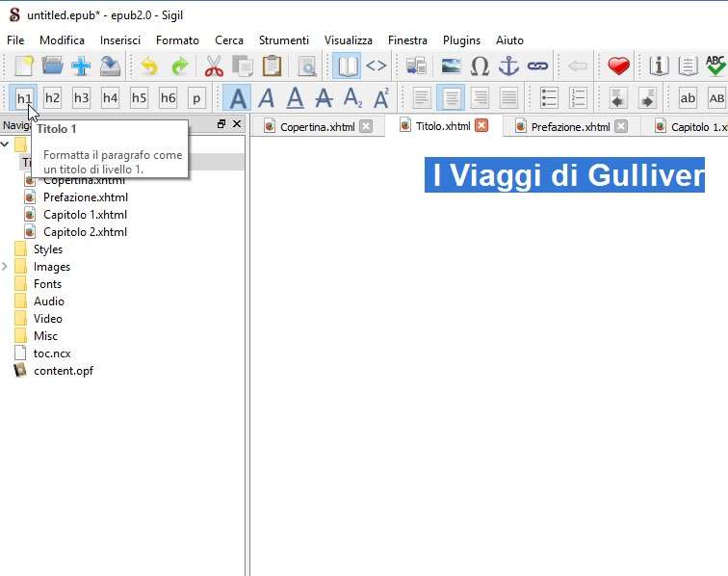Open the File menu
The image size is (728, 576).
coord(15,40)
